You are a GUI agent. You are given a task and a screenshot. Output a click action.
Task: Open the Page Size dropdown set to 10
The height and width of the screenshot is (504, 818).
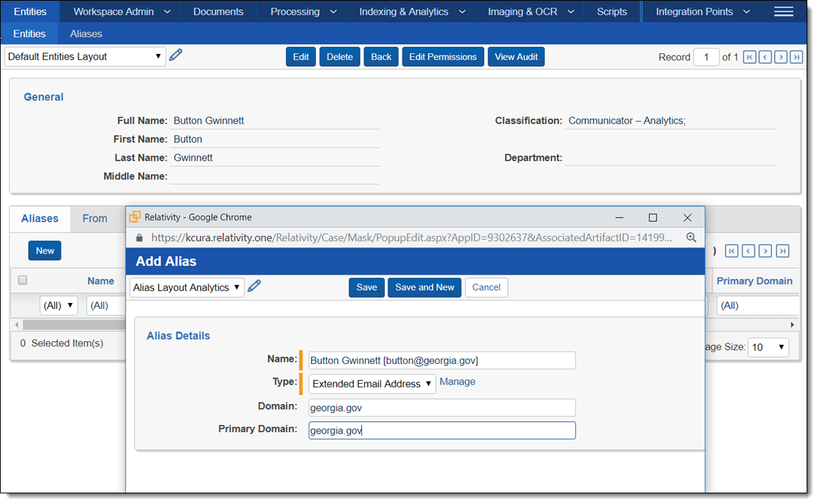coord(768,347)
